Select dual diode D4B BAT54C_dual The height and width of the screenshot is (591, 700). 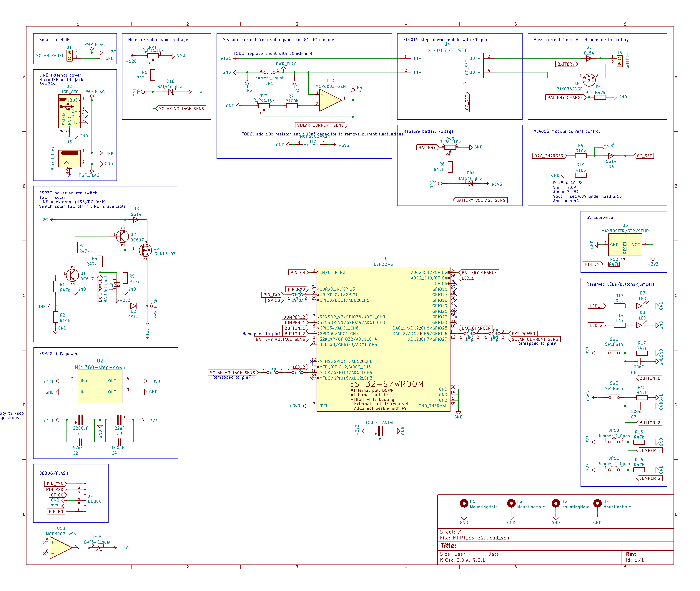tap(99, 547)
